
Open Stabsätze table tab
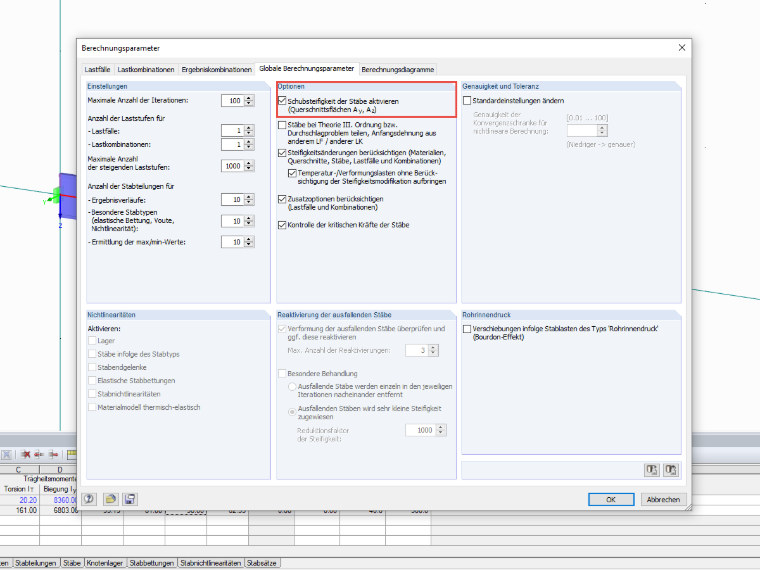click(262, 563)
